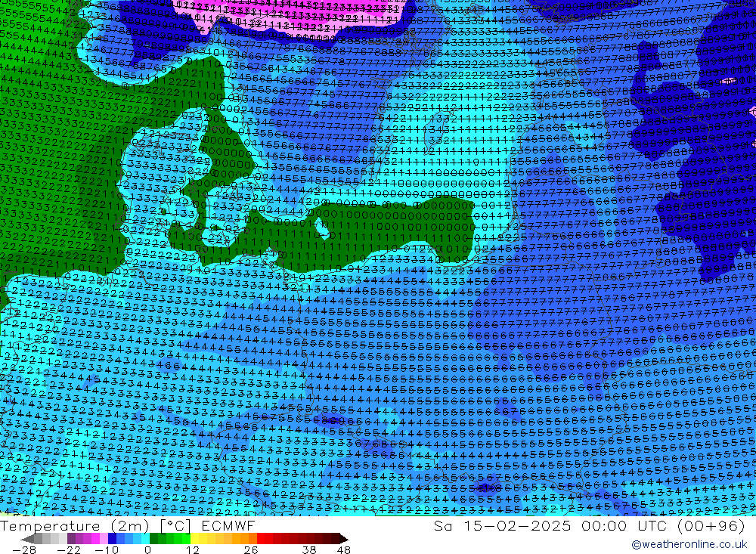The image size is (756, 554).
Task: Pick the bright red swatch right of orange
Action: click(x=261, y=538)
